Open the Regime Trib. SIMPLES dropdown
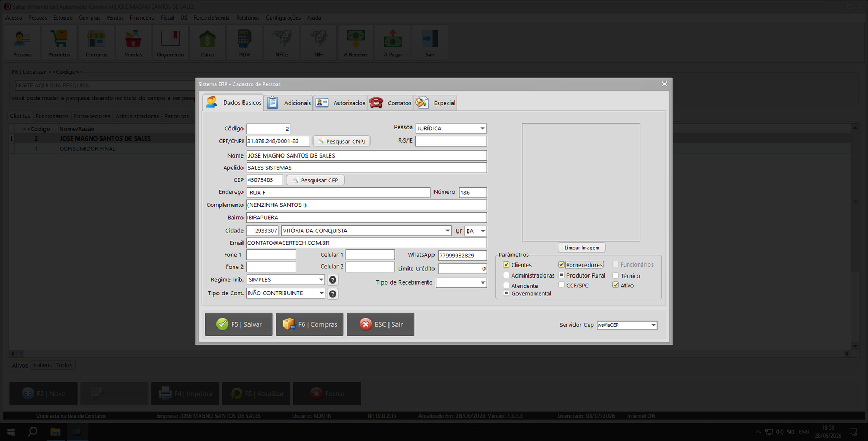 tap(321, 280)
